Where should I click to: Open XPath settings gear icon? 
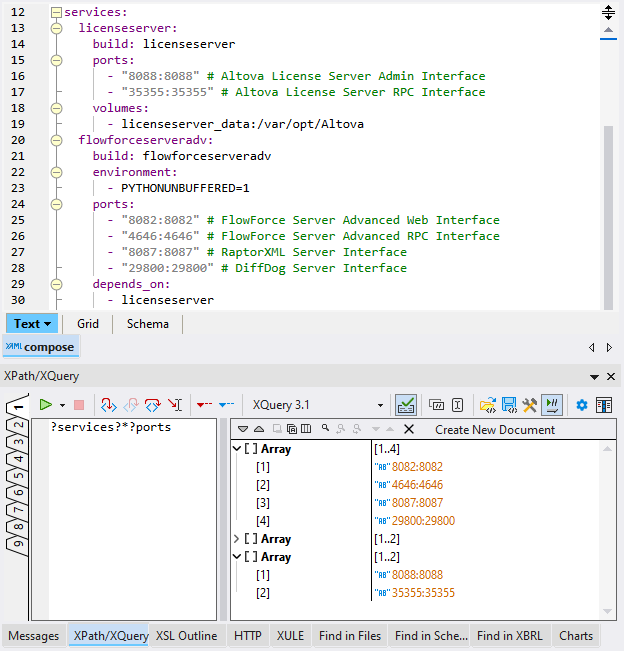(x=582, y=405)
